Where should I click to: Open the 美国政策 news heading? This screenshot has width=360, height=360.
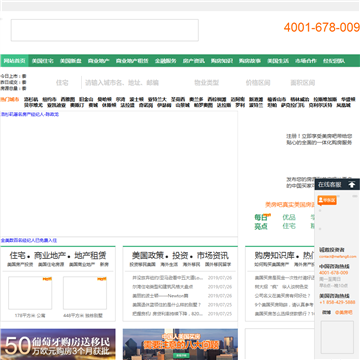pyautogui.click(x=148, y=256)
